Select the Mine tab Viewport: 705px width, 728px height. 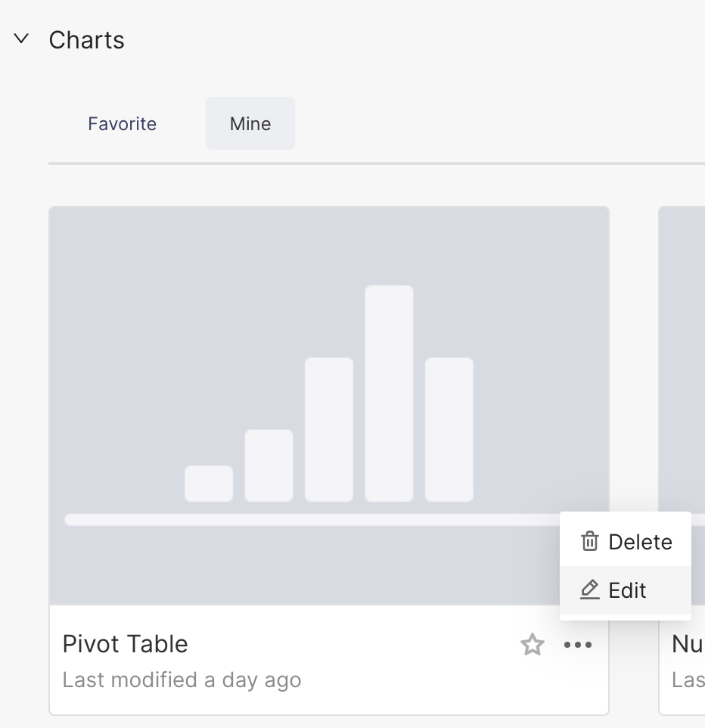click(250, 123)
